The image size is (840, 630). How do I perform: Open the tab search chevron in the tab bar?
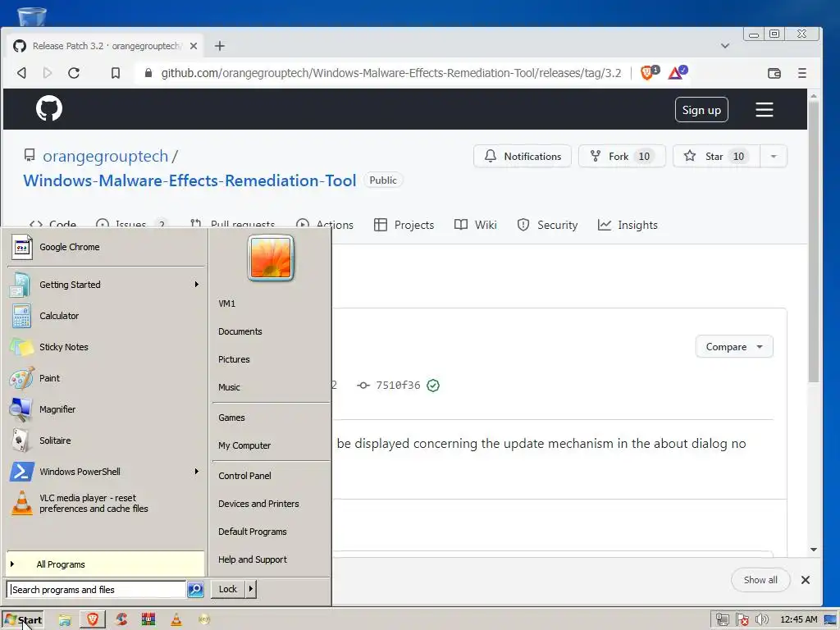(x=725, y=46)
